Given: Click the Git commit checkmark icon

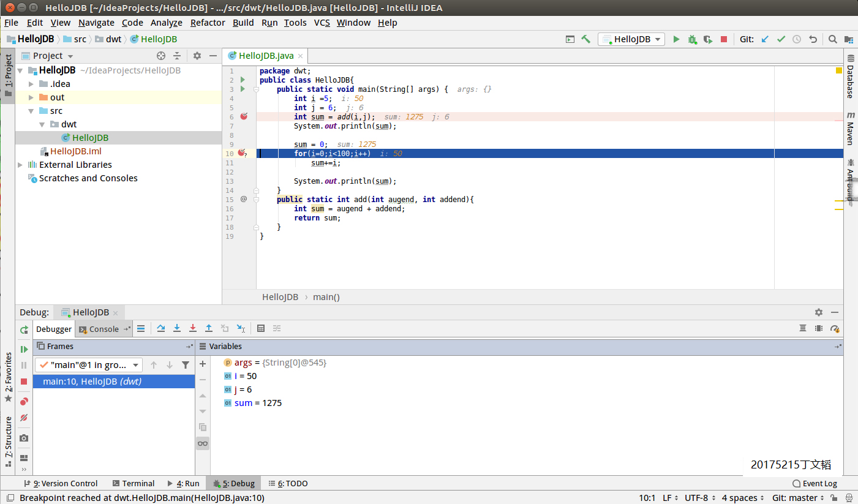Looking at the screenshot, I should click(x=781, y=39).
